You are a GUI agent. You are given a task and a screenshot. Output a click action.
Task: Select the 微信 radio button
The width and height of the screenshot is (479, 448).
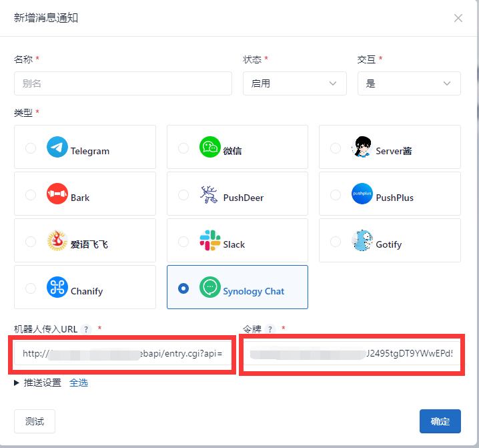[183, 148]
